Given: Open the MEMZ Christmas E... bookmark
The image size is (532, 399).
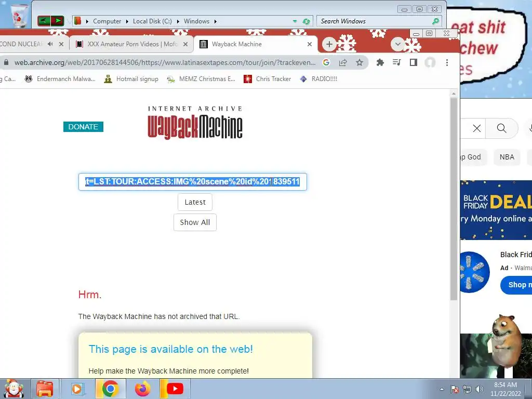Looking at the screenshot, I should click(x=201, y=79).
